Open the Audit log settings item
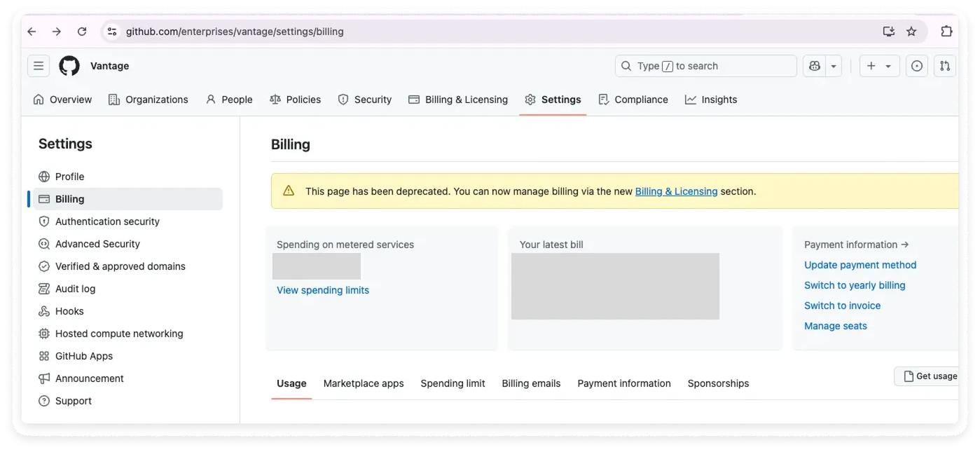980x452 pixels. [76, 289]
